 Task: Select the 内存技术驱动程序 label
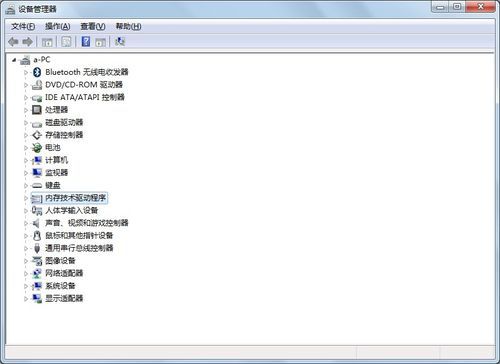pos(76,198)
